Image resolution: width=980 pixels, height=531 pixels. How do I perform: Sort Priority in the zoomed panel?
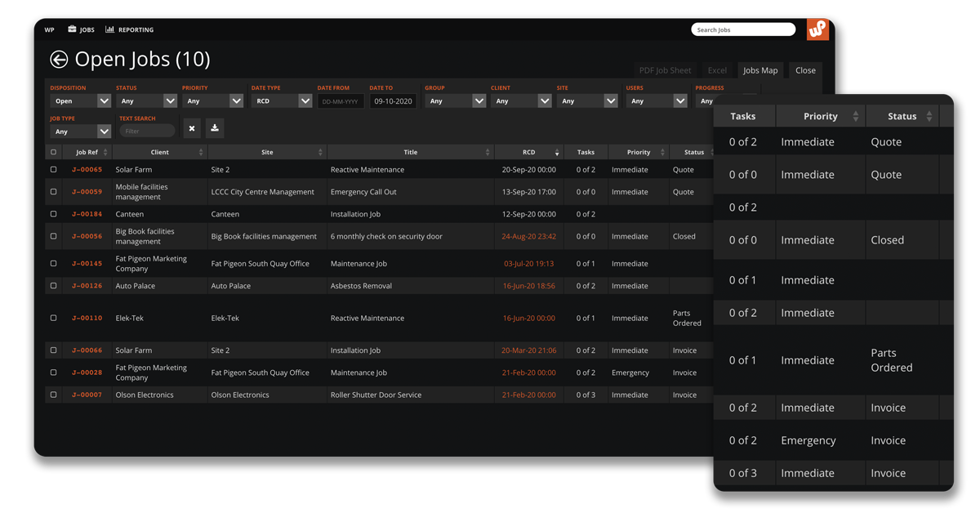pos(821,116)
